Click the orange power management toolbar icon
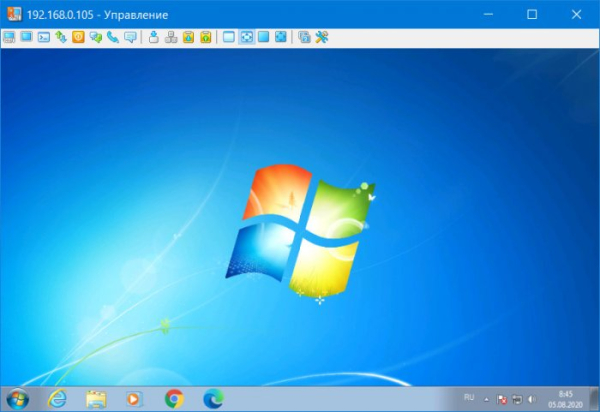This screenshot has height=412, width=600. pos(78,37)
